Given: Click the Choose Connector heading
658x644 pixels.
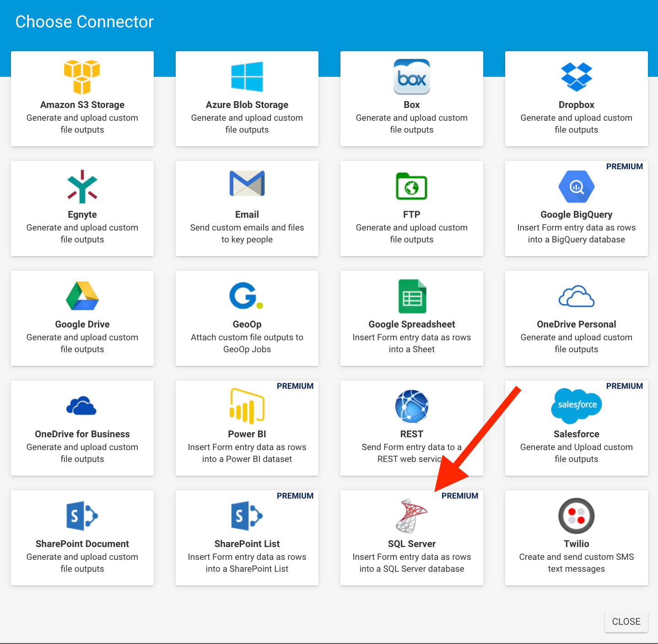Looking at the screenshot, I should 85,21.
